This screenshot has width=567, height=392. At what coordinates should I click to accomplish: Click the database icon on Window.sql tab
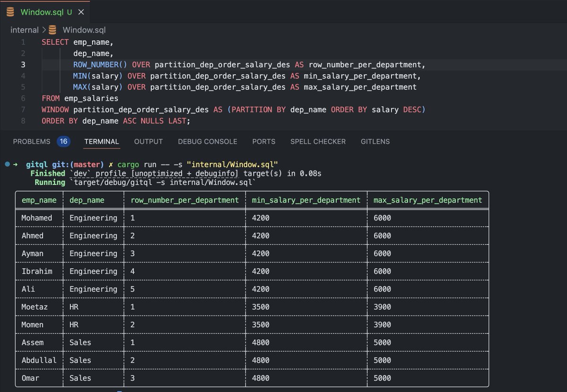[x=10, y=12]
